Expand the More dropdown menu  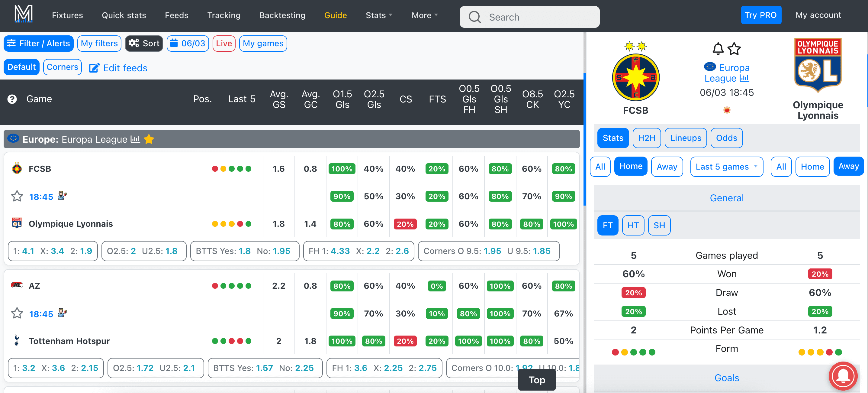(x=425, y=15)
